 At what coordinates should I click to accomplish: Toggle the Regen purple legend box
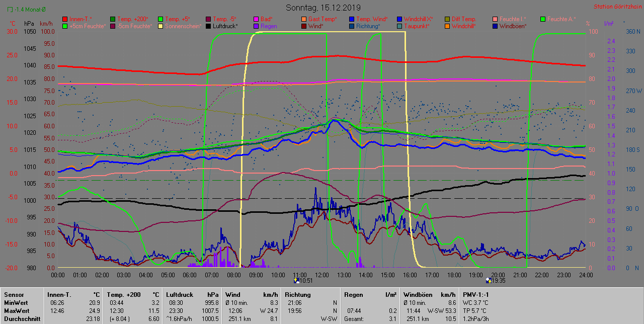point(256,26)
